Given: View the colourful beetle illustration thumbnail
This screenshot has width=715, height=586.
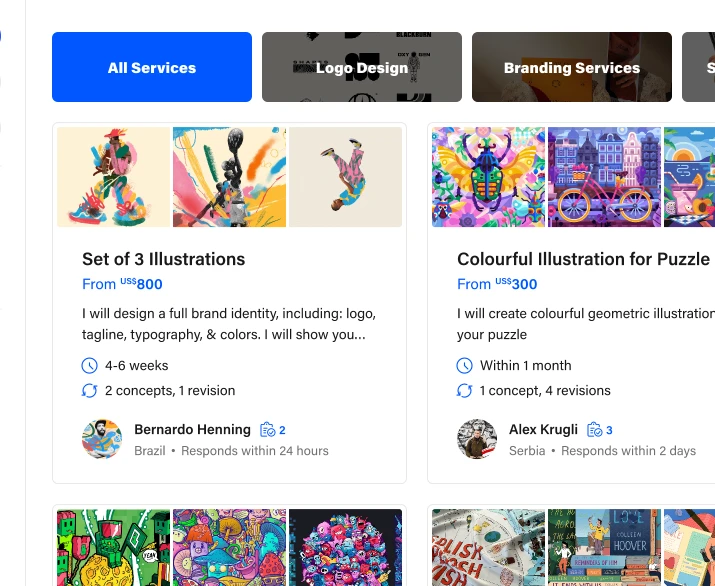Looking at the screenshot, I should (489, 177).
